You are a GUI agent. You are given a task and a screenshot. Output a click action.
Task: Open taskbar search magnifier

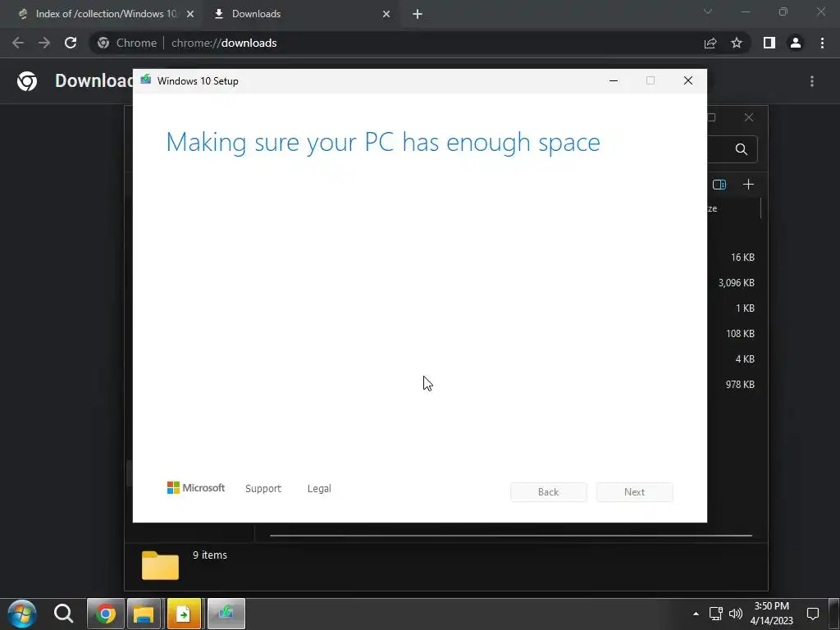63,614
